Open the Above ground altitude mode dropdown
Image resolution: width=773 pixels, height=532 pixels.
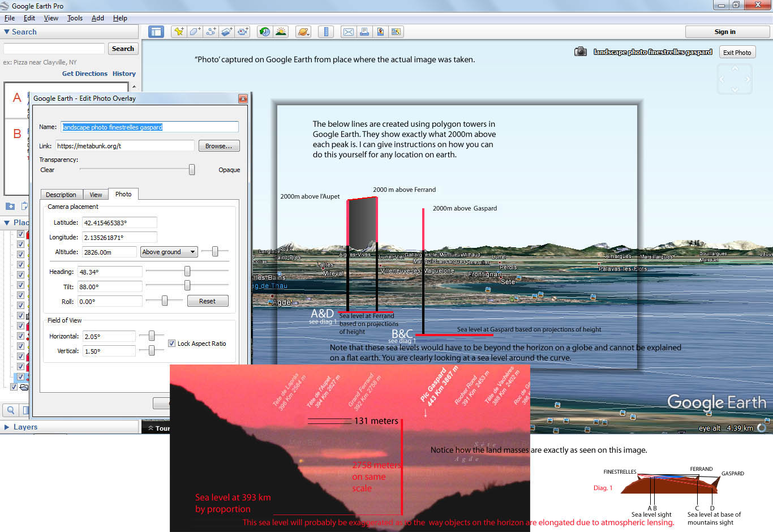169,252
